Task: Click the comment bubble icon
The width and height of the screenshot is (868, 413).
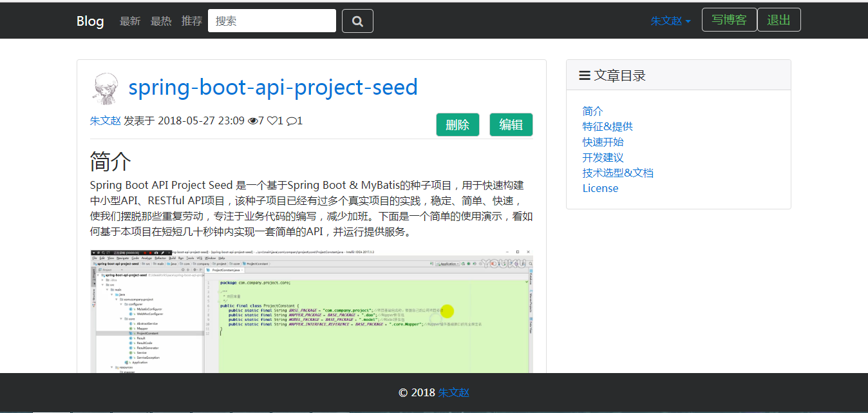Action: point(291,120)
